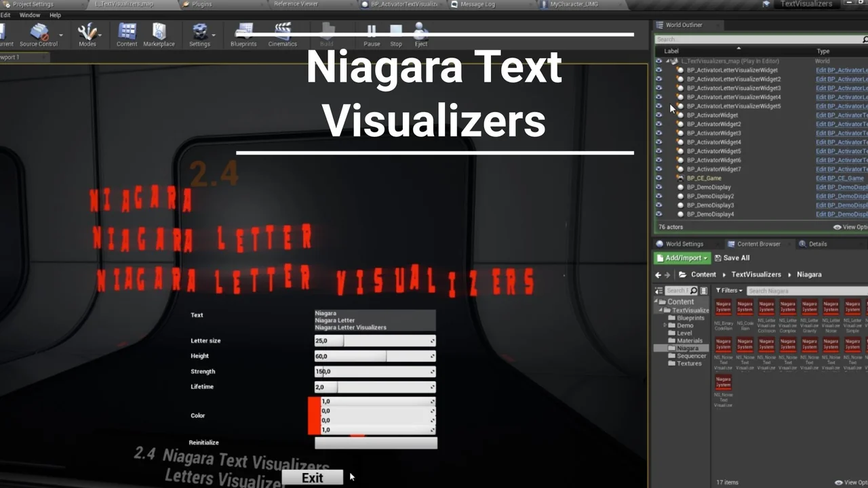Click the Modes toolbar icon
Image resolution: width=868 pixels, height=488 pixels.
coord(87,34)
